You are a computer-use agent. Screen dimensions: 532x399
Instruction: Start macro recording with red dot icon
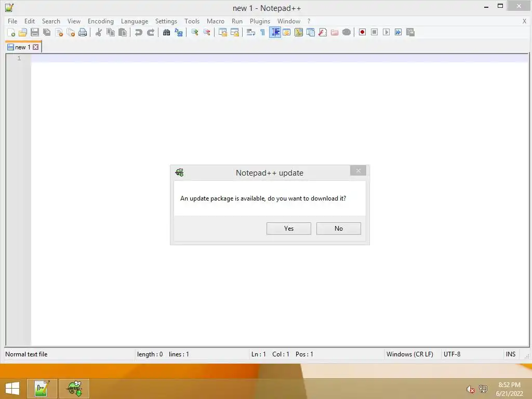point(362,32)
